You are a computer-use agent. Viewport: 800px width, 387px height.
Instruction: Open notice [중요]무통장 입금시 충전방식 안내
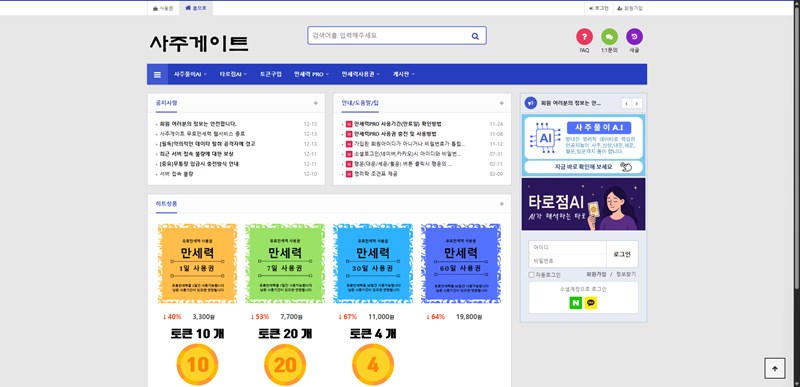(x=199, y=164)
